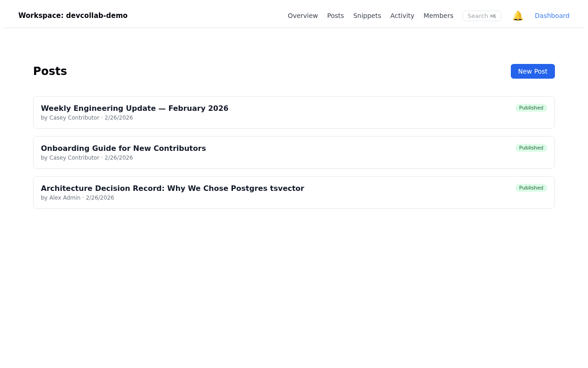Screen dimensions: 588x368
Task: Create a post with New Post button
Action: [x=532, y=71]
